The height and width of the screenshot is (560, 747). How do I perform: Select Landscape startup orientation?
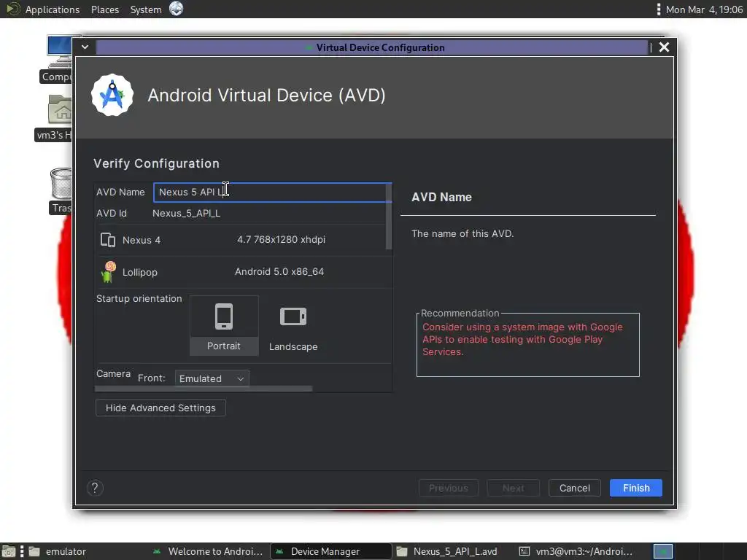click(x=293, y=325)
